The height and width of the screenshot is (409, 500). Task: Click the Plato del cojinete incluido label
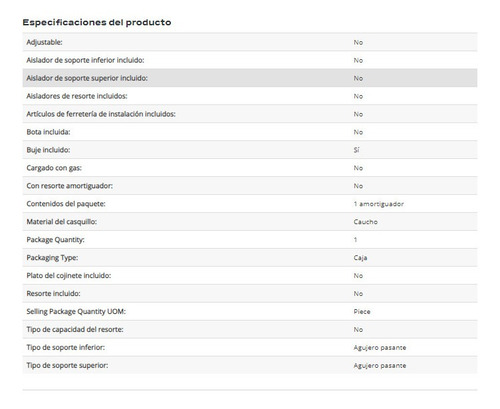(69, 276)
